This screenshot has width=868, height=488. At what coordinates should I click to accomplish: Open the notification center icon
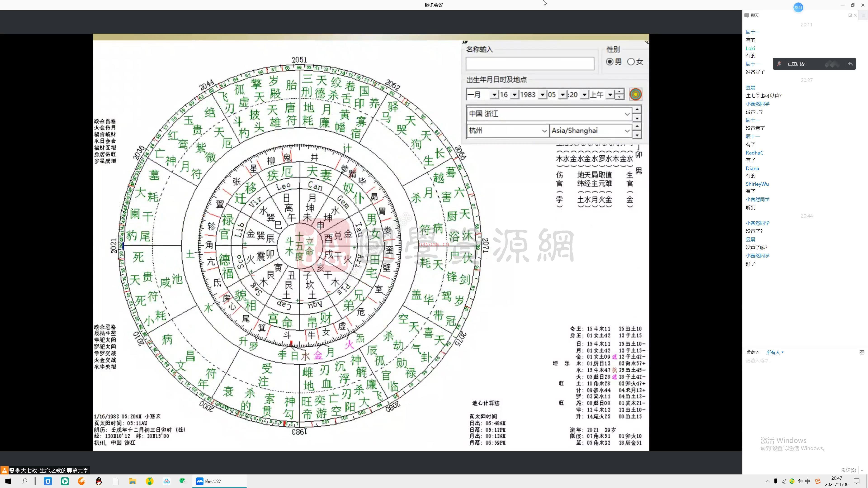pos(857,481)
